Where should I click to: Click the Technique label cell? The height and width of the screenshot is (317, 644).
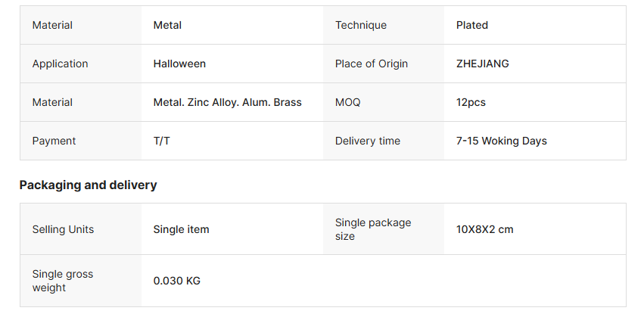[361, 25]
